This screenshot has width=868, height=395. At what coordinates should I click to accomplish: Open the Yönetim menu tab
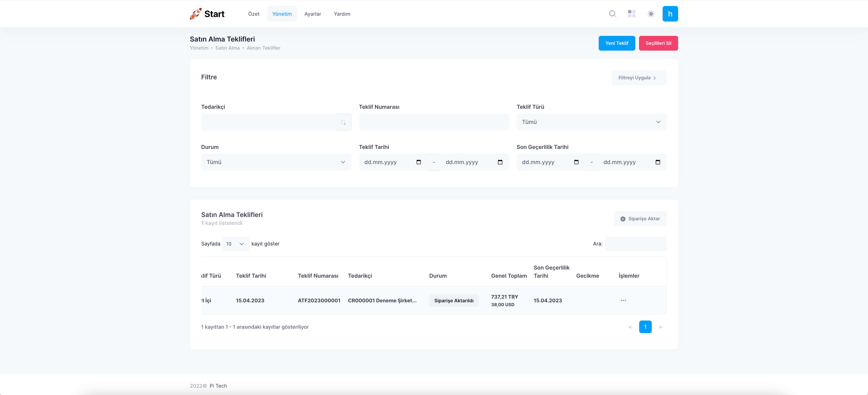pos(282,14)
